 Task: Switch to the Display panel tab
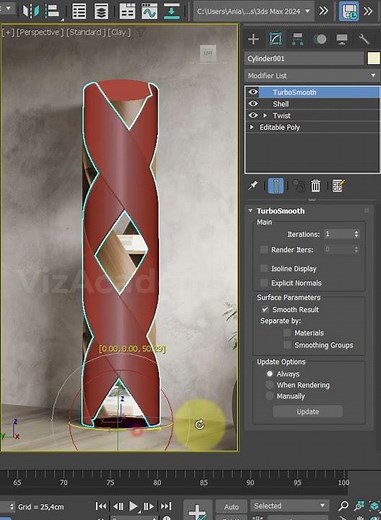coord(342,39)
